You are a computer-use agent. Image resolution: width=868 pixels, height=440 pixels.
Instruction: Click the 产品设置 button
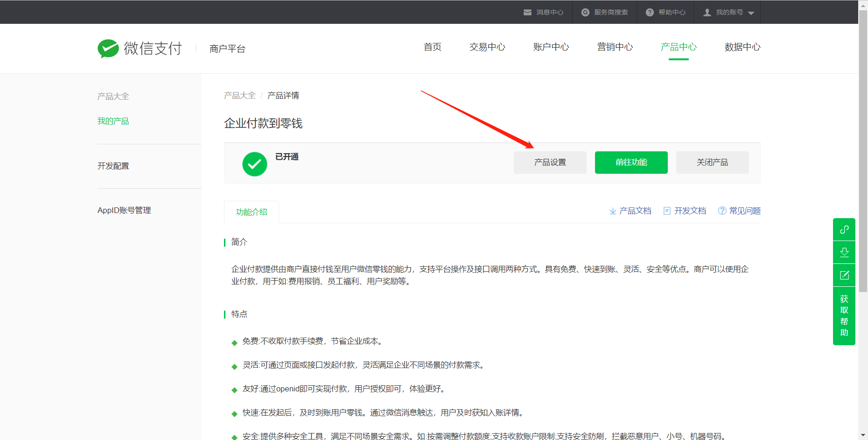[x=550, y=163]
